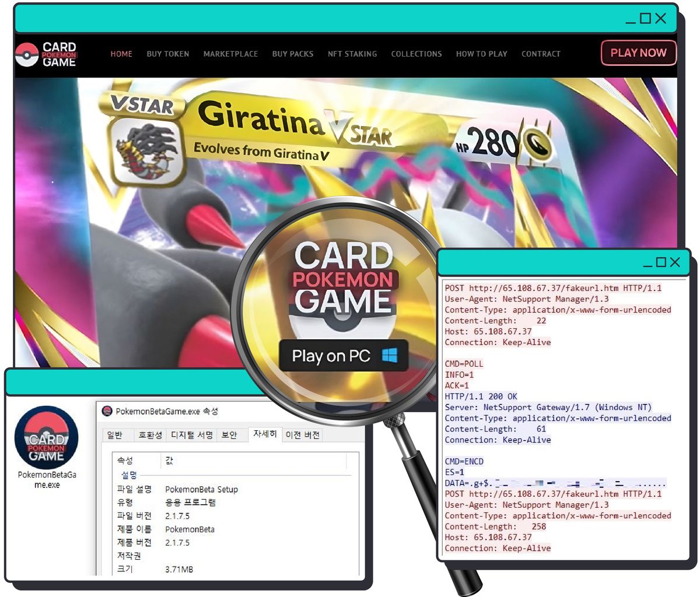Open the CONTRACT nav link
This screenshot has height=597, width=700.
point(541,54)
